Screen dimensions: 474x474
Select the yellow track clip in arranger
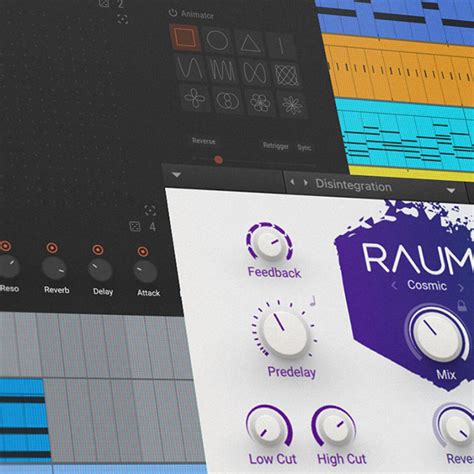[x=412, y=174]
